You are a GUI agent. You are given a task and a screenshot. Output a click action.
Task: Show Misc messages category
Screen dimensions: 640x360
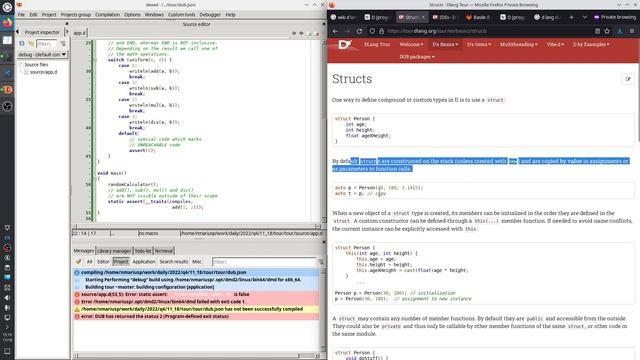(x=197, y=262)
